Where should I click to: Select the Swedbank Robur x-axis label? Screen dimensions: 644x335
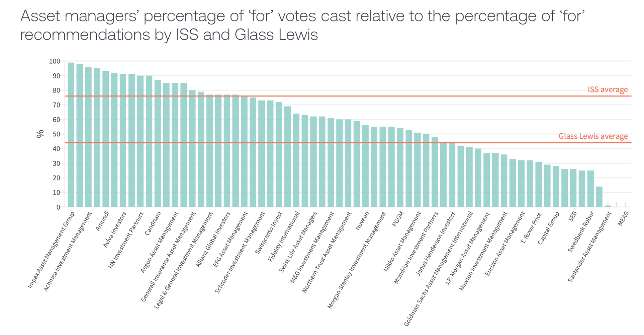pos(581,232)
